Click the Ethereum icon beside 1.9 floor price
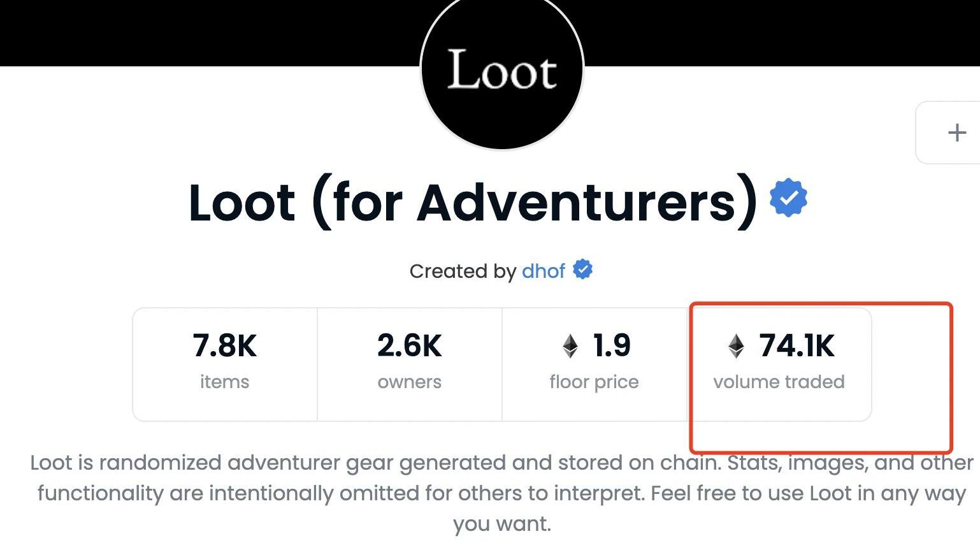 point(570,346)
